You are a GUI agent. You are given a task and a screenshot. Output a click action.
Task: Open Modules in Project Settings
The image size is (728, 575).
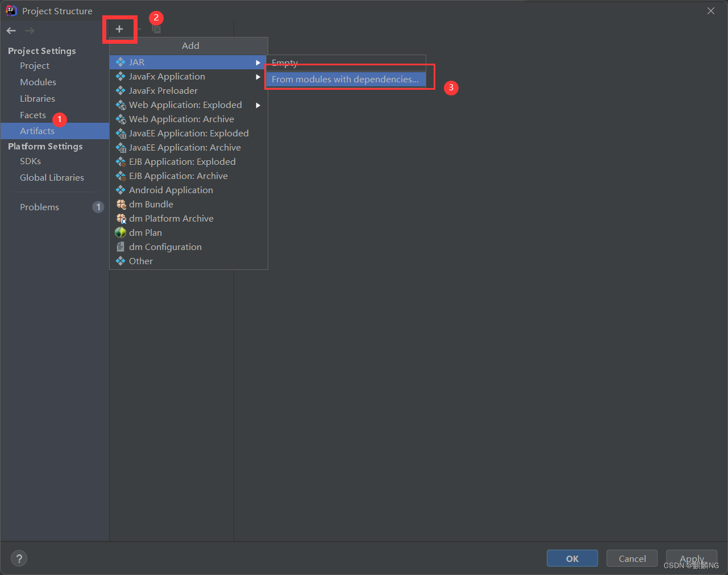point(38,82)
